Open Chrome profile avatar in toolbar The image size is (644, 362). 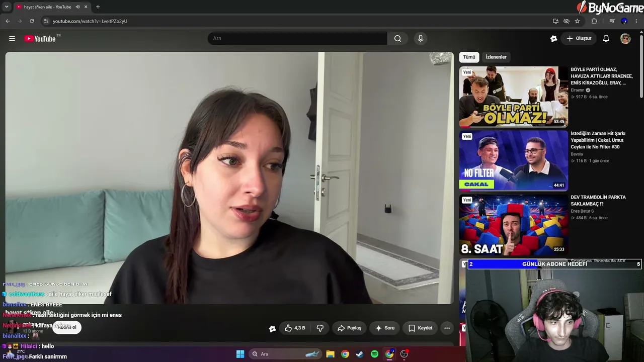[624, 21]
